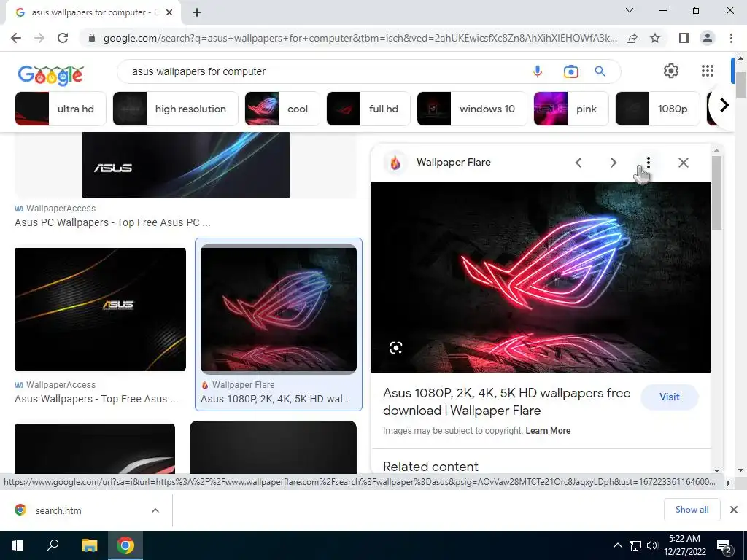Open Google quick settings gear
Viewport: 747px width, 560px height.
coord(671,71)
